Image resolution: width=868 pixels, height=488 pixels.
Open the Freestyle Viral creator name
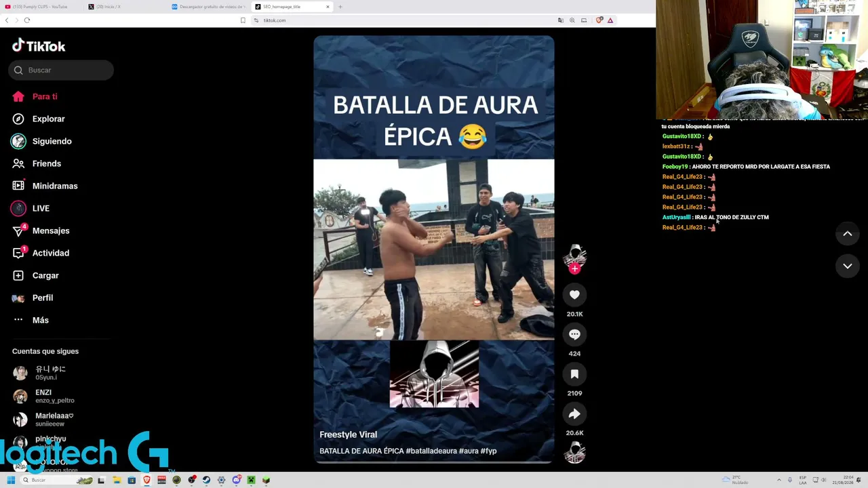tap(348, 434)
